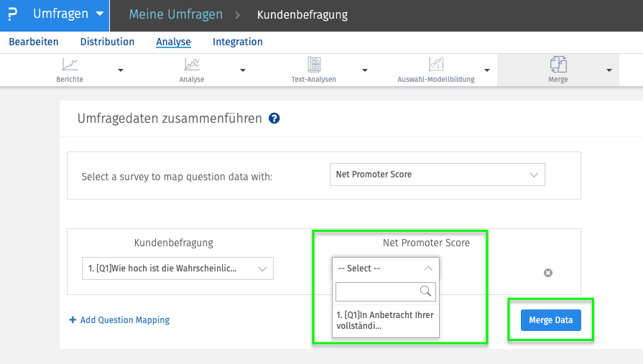
Task: Open the Kundenbefragung question dropdown
Action: point(177,269)
